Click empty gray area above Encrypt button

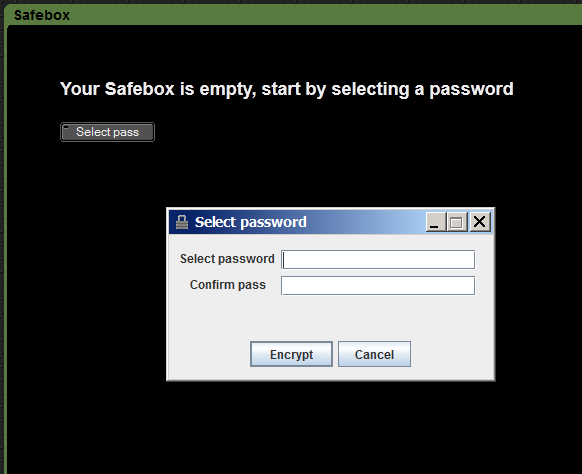[x=330, y=317]
